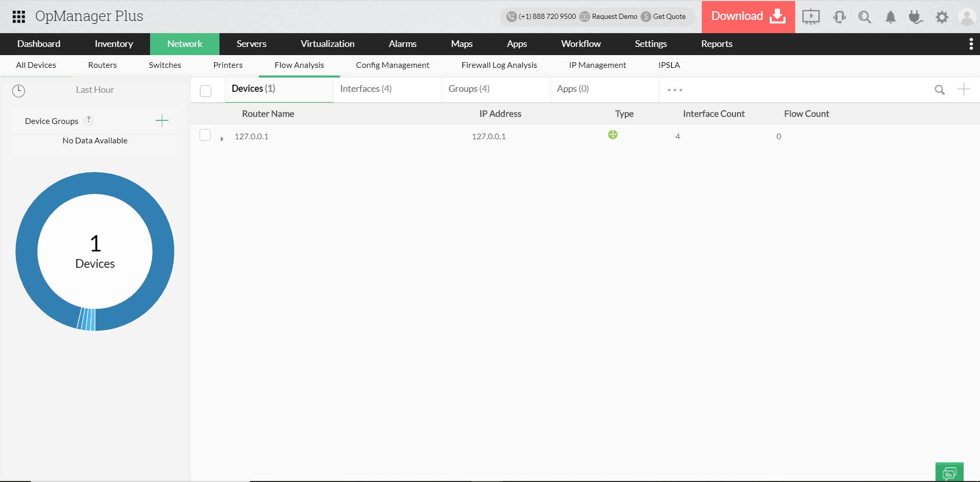
Task: Click the plus icon beside table search
Action: pos(964,89)
